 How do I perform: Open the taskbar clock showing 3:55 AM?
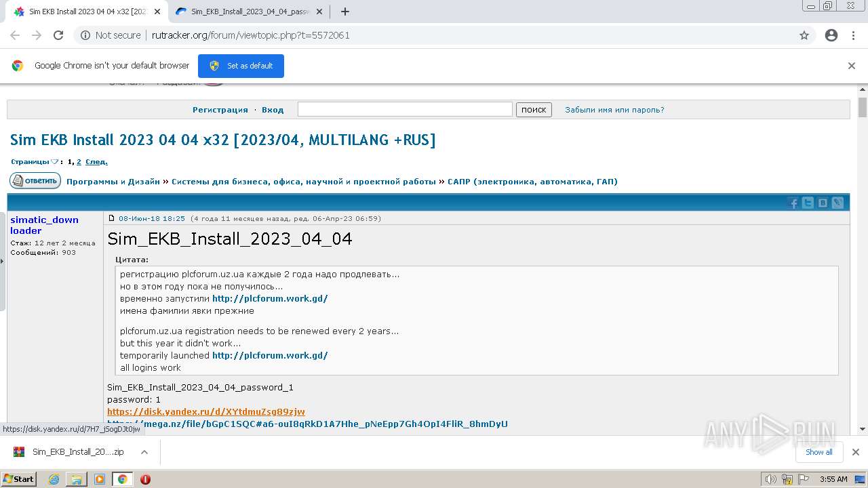click(833, 479)
